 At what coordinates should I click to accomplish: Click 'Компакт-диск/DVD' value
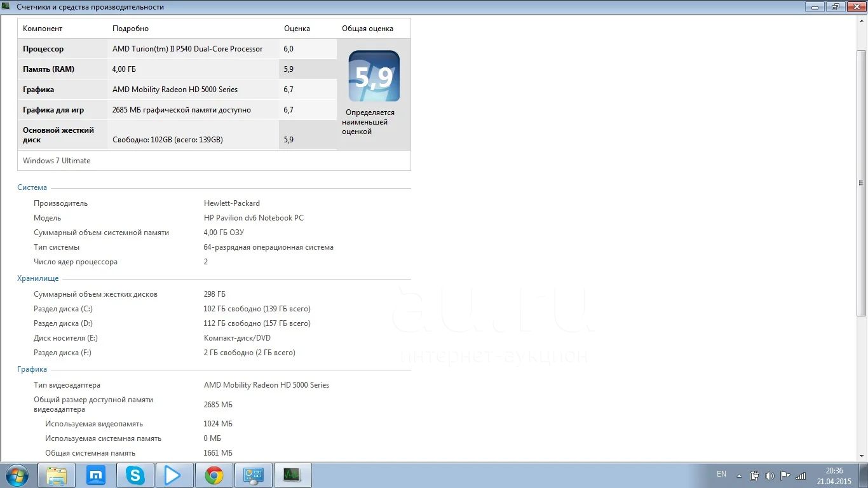click(237, 338)
